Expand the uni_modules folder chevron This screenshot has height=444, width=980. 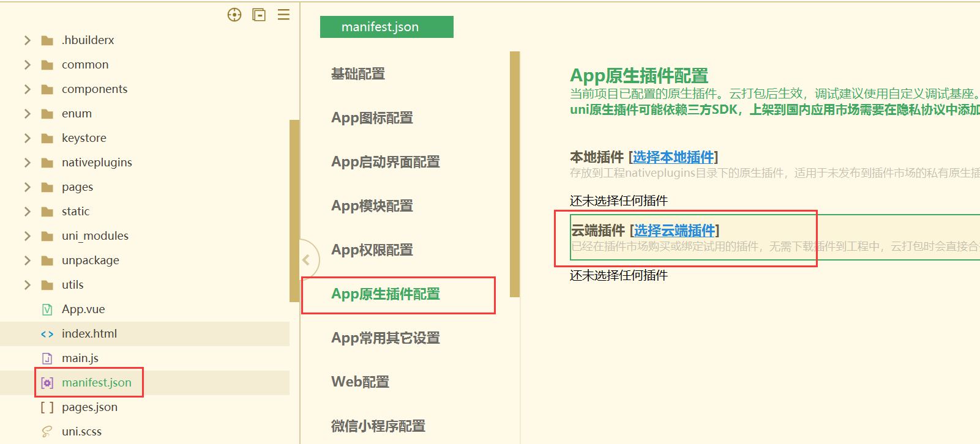click(x=27, y=236)
